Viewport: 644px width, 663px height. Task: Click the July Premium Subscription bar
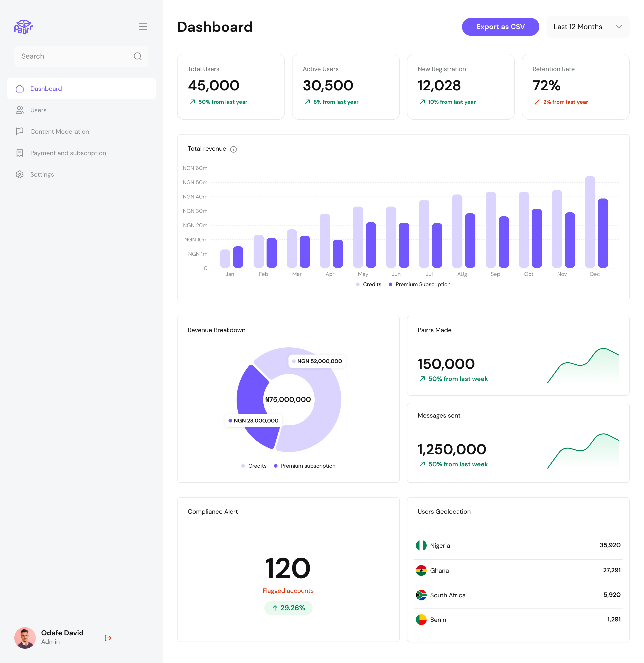click(x=437, y=245)
